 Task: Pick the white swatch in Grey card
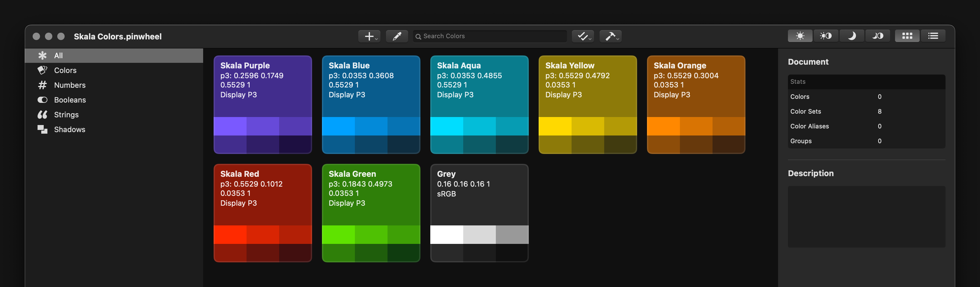pyautogui.click(x=447, y=234)
